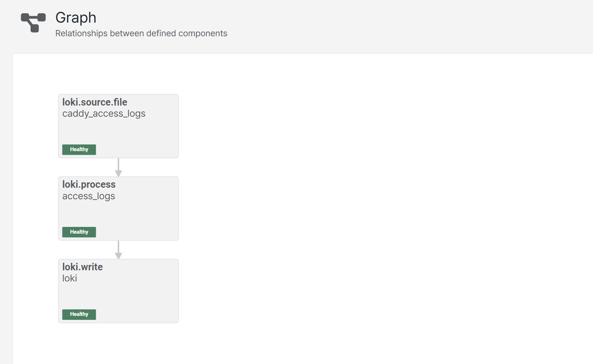
Task: Click the loki label under loki.write
Action: click(70, 278)
